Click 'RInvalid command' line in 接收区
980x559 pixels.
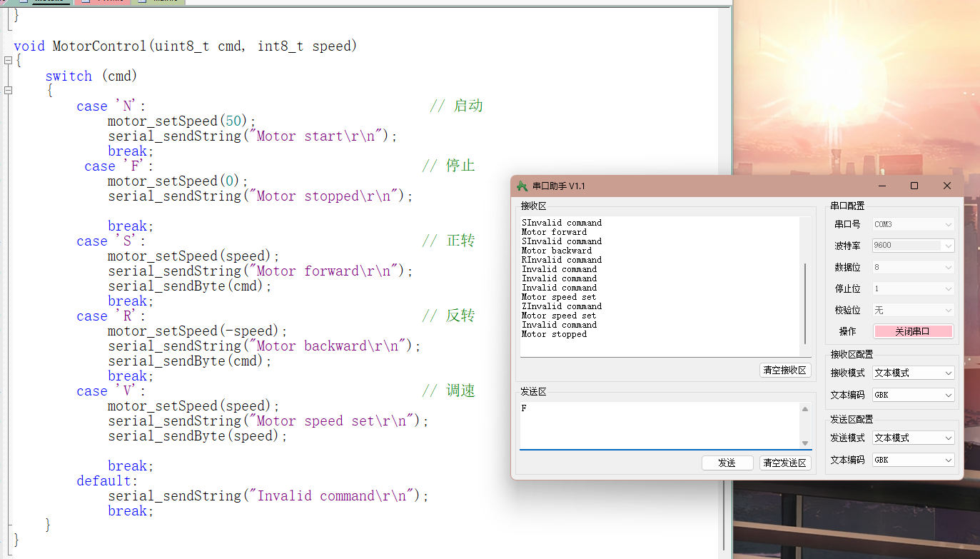[562, 260]
